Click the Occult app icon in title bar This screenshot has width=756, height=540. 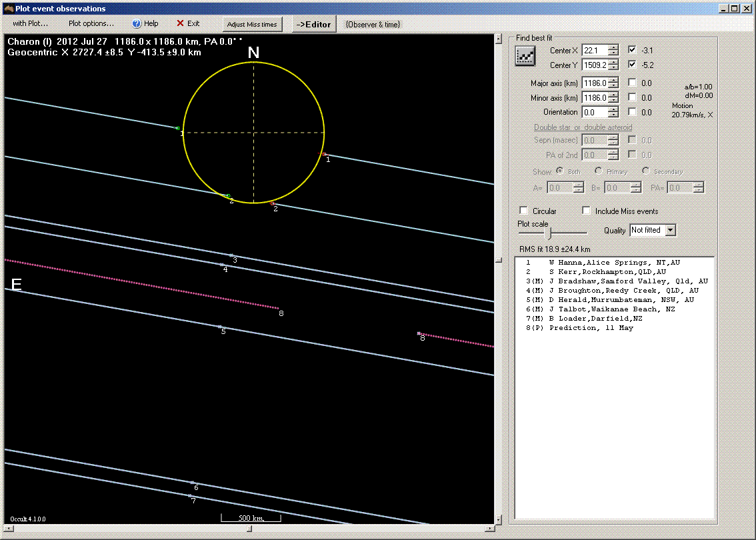click(x=8, y=8)
